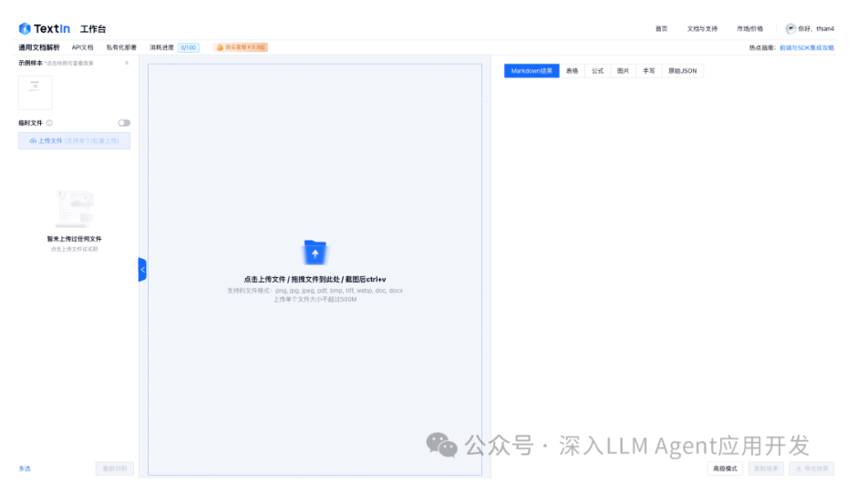867x504 pixels.
Task: Click the 0/100 消耗进度 indicator
Action: [x=189, y=47]
